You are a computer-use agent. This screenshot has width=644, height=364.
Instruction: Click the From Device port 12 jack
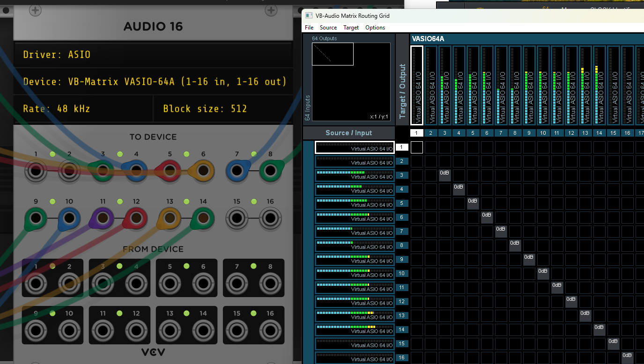point(136,330)
